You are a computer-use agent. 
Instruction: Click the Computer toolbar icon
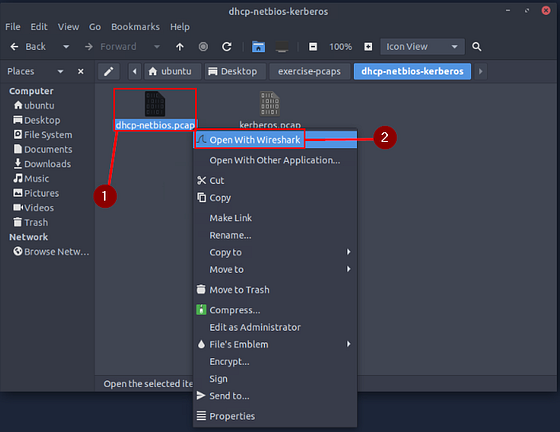(x=282, y=47)
